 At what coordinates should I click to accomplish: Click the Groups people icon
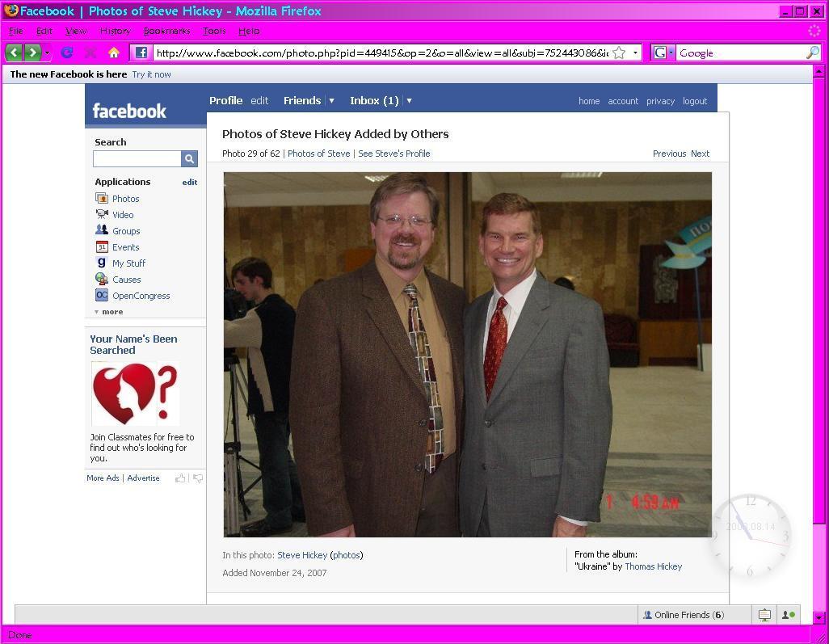[x=102, y=230]
